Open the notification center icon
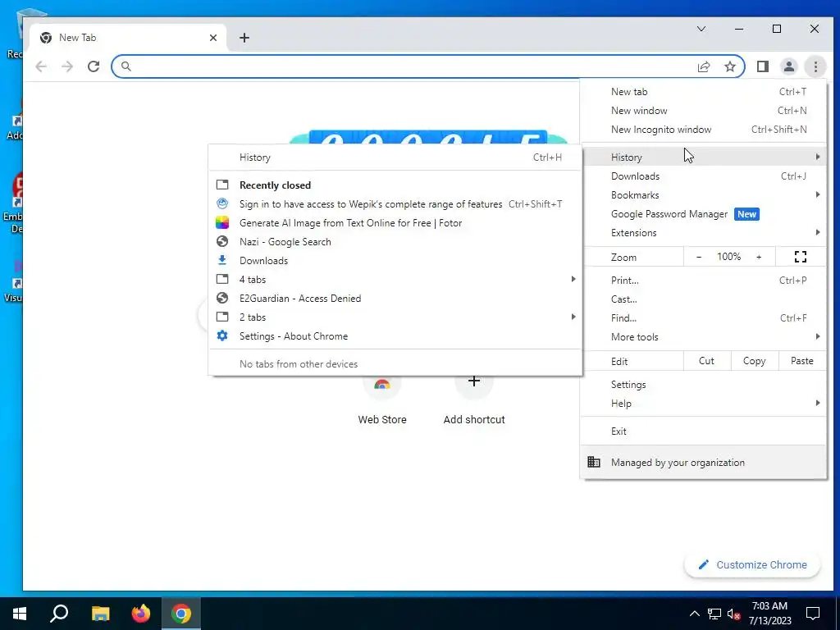840x630 pixels. [x=813, y=614]
